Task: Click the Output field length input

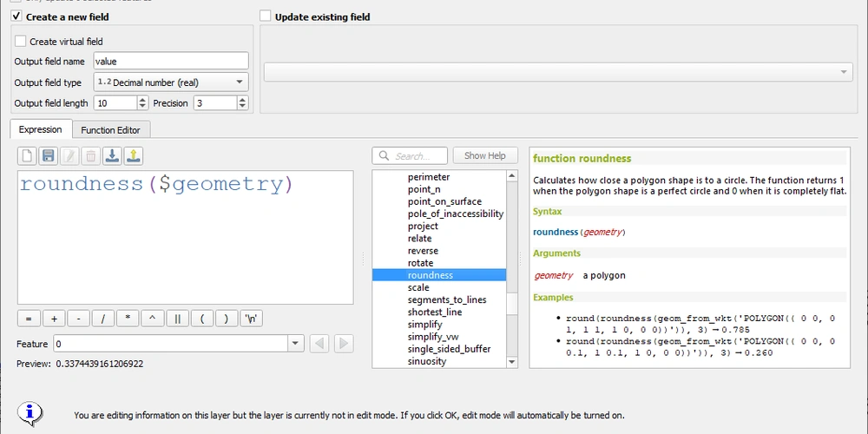Action: point(115,103)
